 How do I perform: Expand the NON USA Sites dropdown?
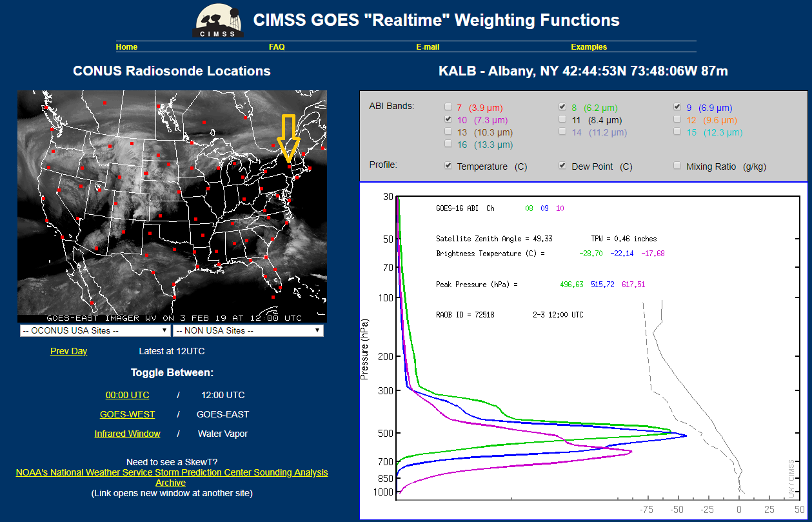[248, 330]
